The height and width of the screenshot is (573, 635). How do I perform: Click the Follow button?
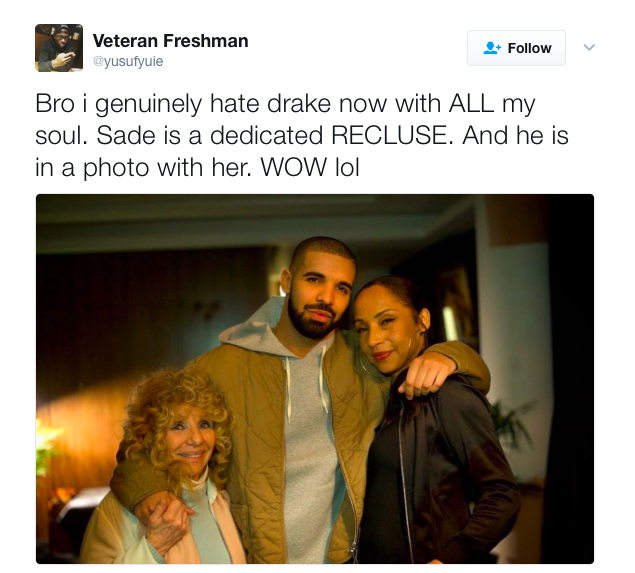click(x=516, y=48)
